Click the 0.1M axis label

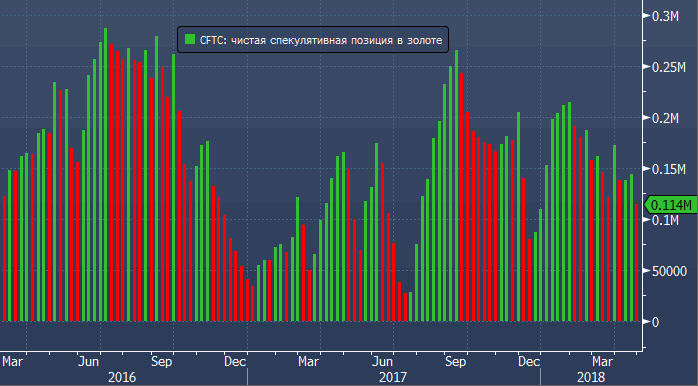coord(665,220)
